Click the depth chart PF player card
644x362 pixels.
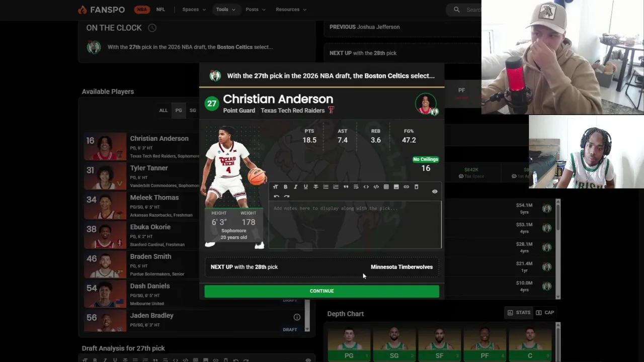pos(485,345)
